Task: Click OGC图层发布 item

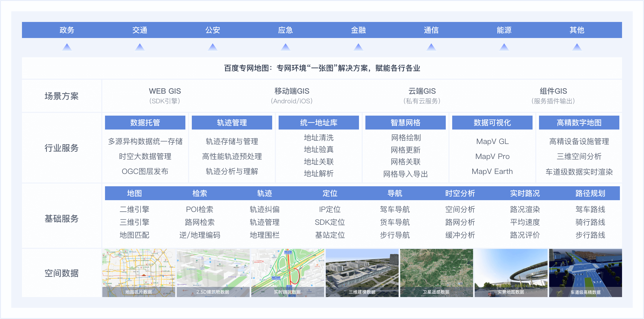Action: (x=145, y=171)
